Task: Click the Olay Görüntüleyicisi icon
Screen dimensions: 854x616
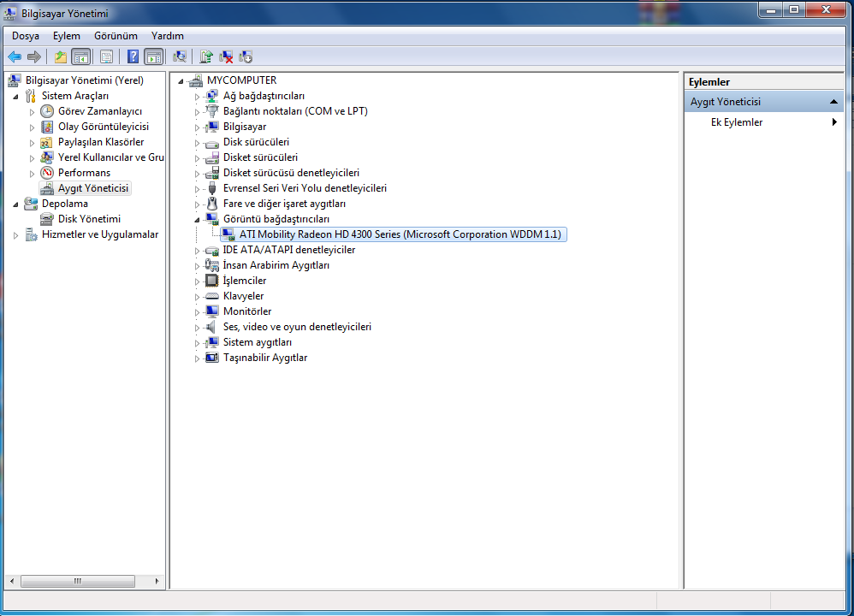Action: 47,127
